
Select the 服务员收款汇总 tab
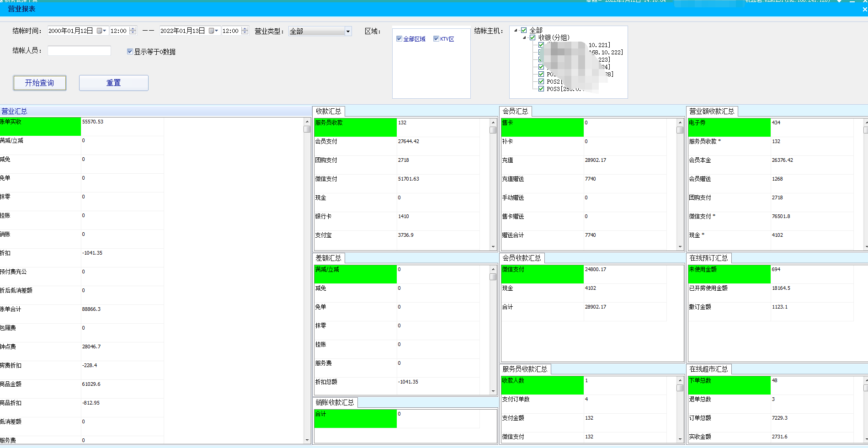[525, 369]
